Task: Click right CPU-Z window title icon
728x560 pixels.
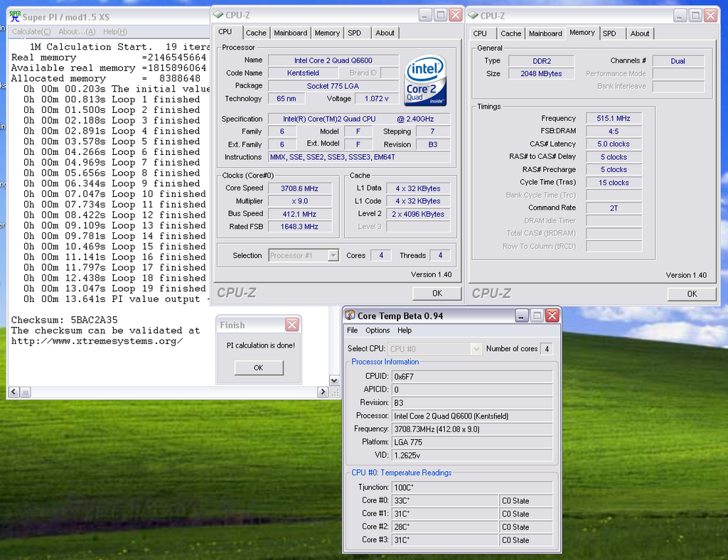Action: tap(473, 16)
